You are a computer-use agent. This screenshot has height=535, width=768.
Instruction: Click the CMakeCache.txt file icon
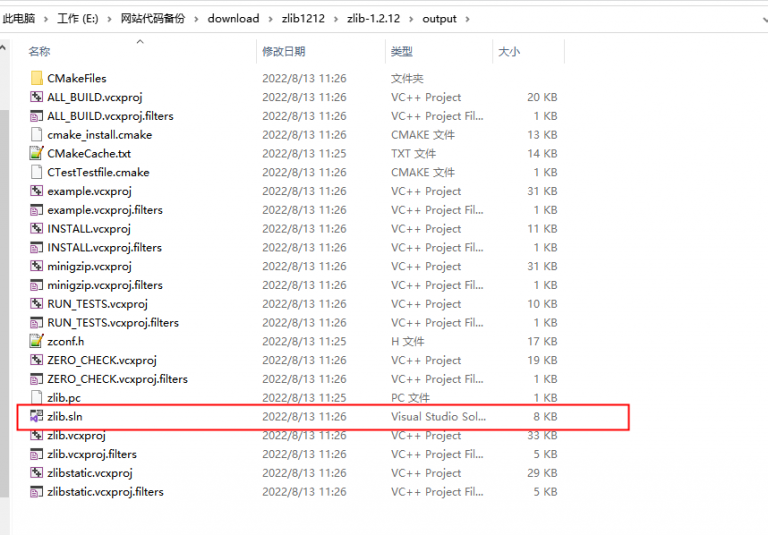point(37,153)
